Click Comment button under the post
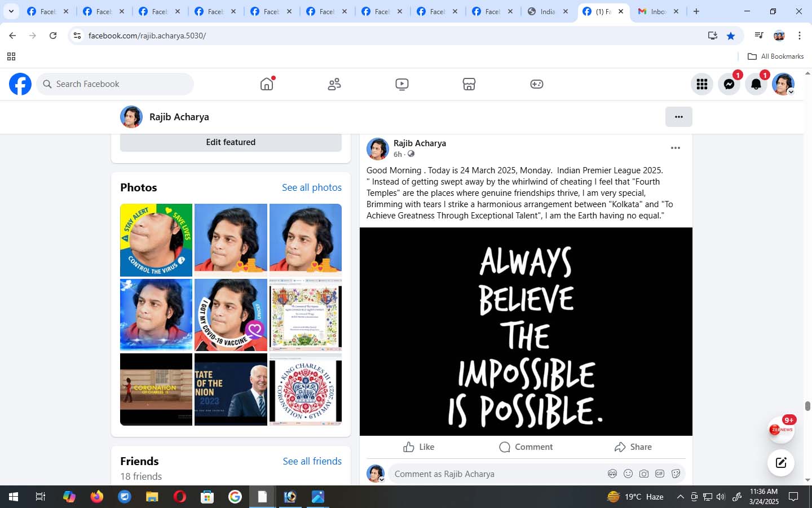The height and width of the screenshot is (508, 812). (526, 447)
